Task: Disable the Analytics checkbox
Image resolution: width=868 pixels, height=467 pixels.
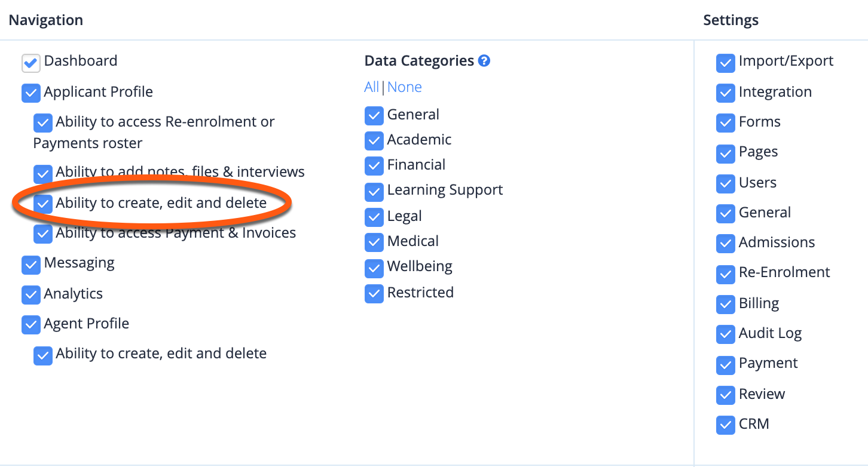Action: click(x=30, y=295)
